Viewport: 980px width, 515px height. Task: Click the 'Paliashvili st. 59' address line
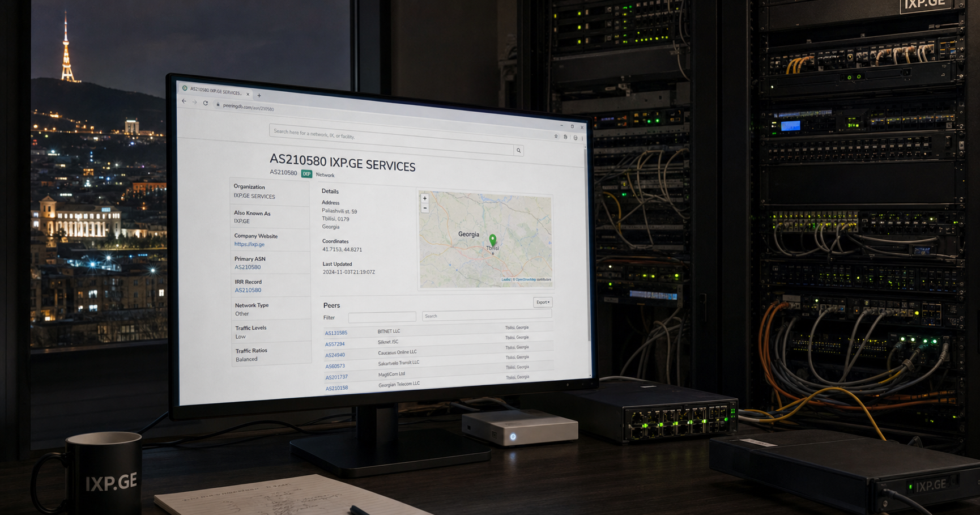click(x=339, y=211)
